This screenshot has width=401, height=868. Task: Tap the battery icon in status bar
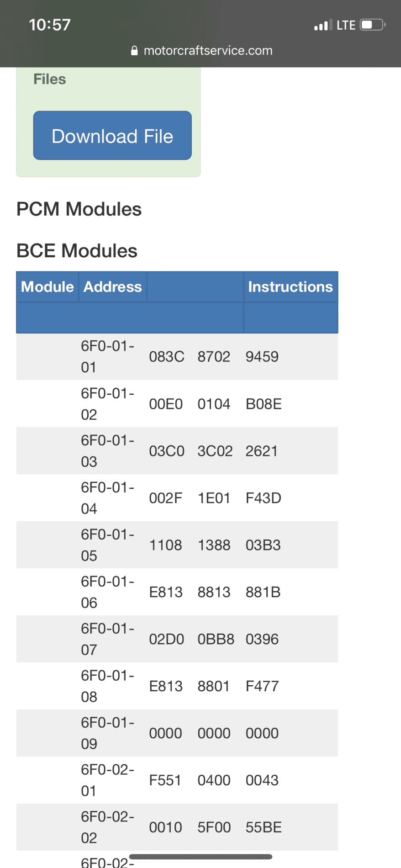coord(373,25)
